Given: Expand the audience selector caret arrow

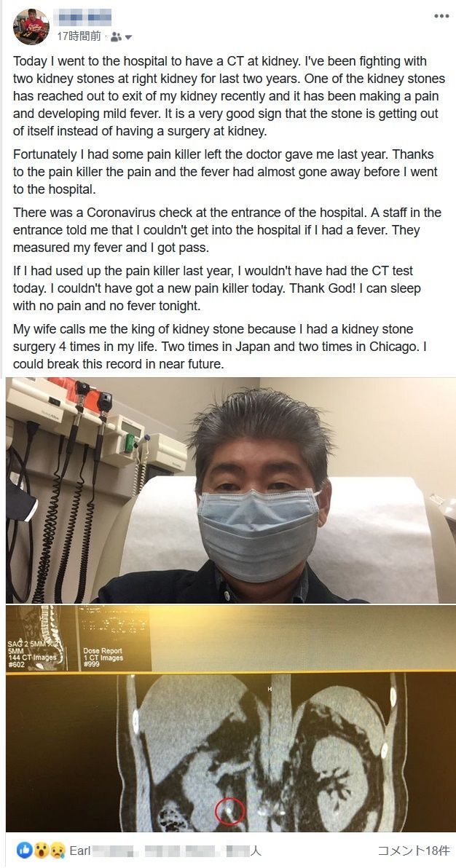Looking at the screenshot, I should [x=128, y=38].
